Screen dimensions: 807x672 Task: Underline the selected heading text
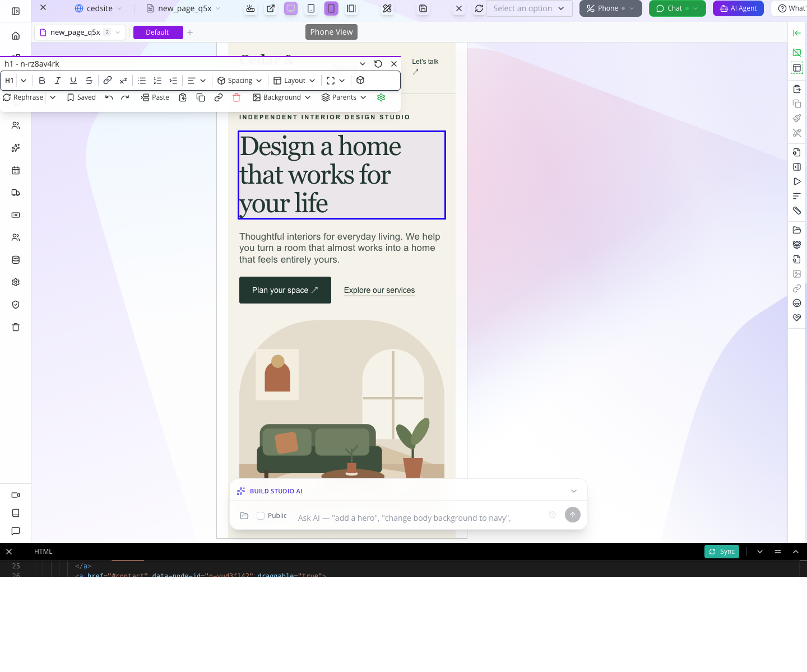73,81
